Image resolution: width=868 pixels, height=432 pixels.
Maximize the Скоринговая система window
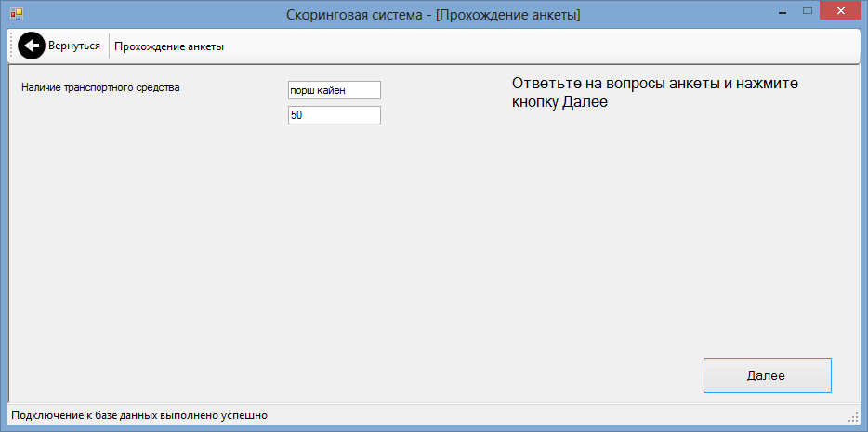coord(807,11)
